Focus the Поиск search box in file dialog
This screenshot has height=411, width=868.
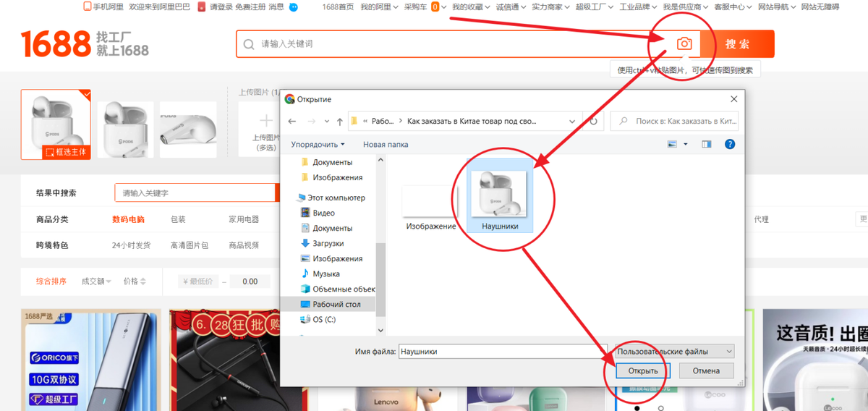pos(676,121)
